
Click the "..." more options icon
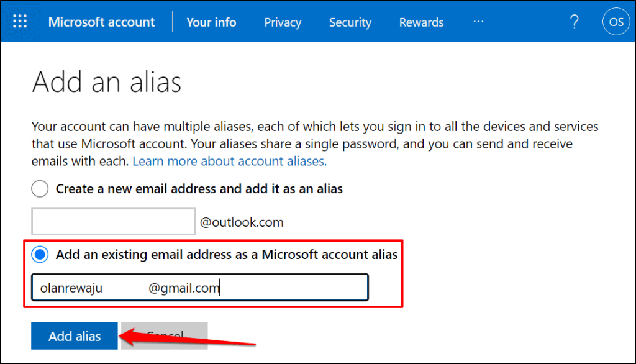478,22
